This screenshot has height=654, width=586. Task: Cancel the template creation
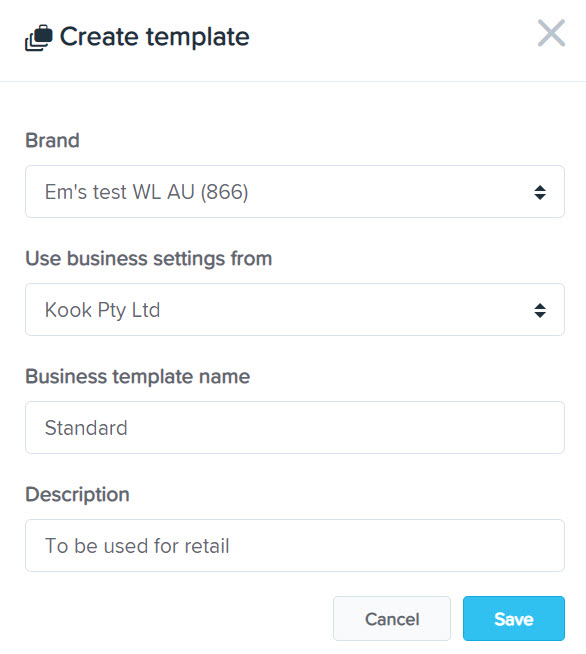pos(392,619)
